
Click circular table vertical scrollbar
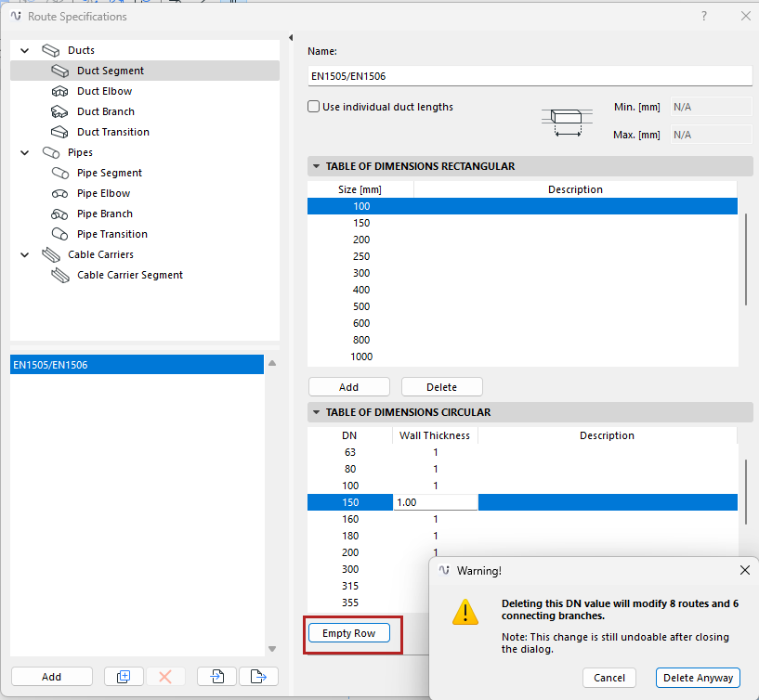[x=746, y=492]
